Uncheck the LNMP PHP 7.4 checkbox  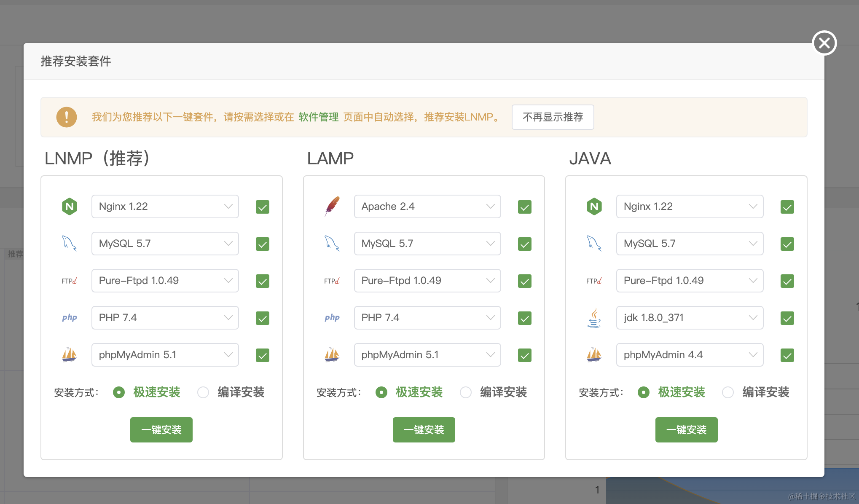(x=262, y=318)
